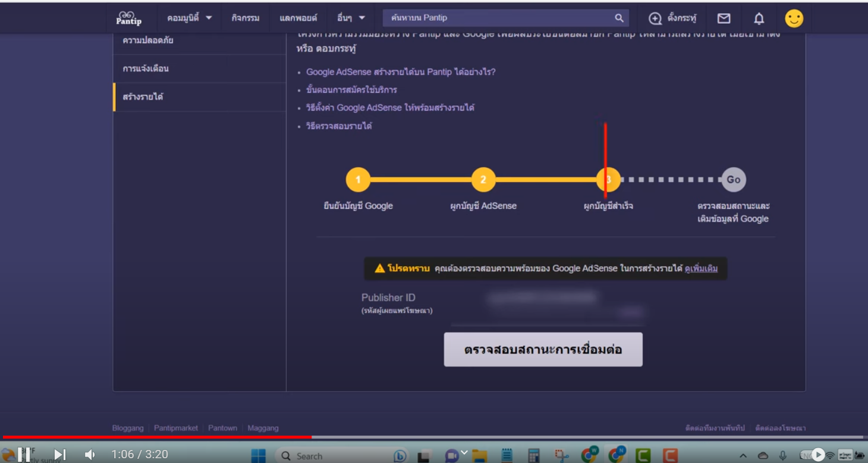This screenshot has width=868, height=463.
Task: Open the ติดต่อลงโฆษณา footer link
Action: coord(781,428)
